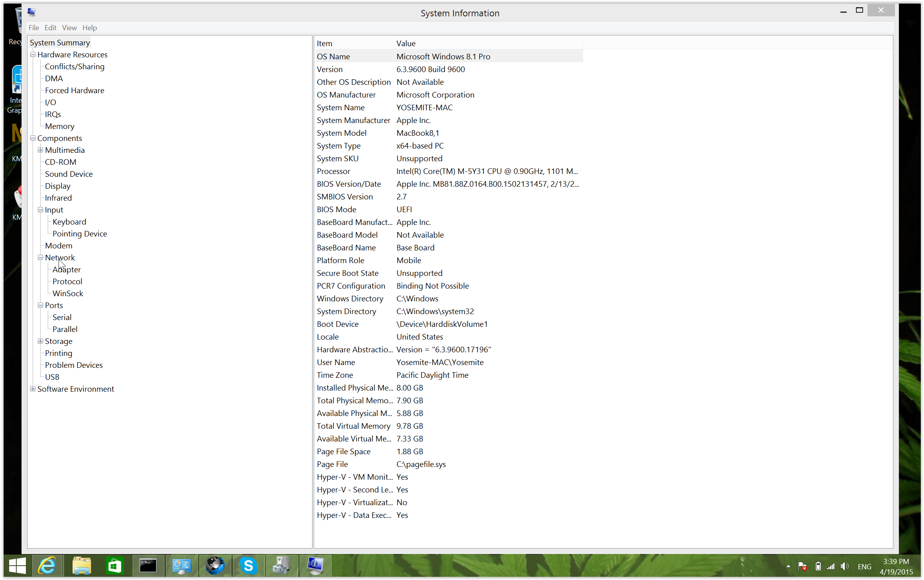Collapse the Hardware Resources node

[x=33, y=55]
